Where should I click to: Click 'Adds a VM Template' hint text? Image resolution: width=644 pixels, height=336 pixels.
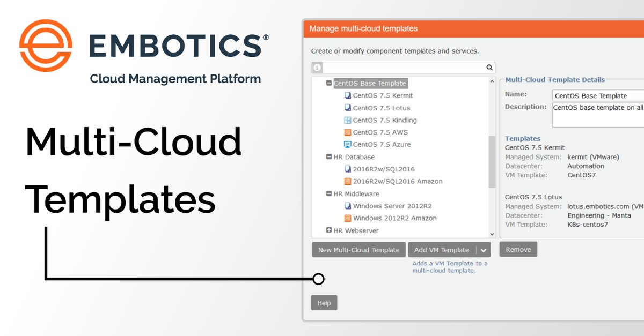tap(450, 267)
